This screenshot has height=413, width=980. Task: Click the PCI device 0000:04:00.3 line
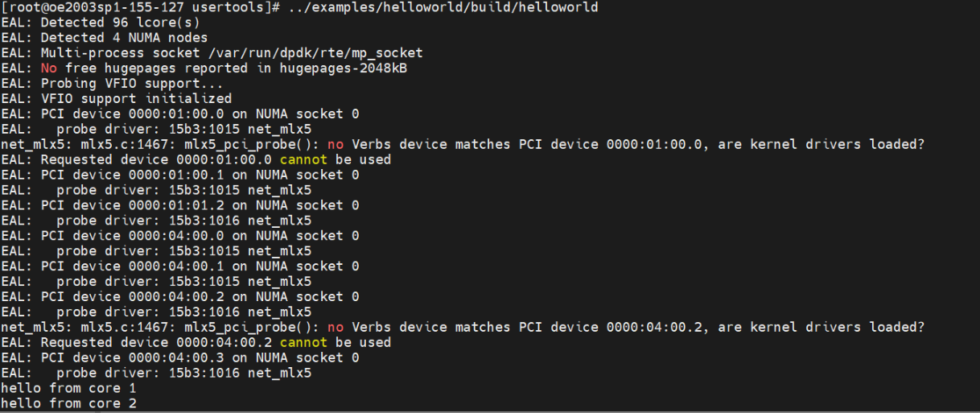(200, 357)
